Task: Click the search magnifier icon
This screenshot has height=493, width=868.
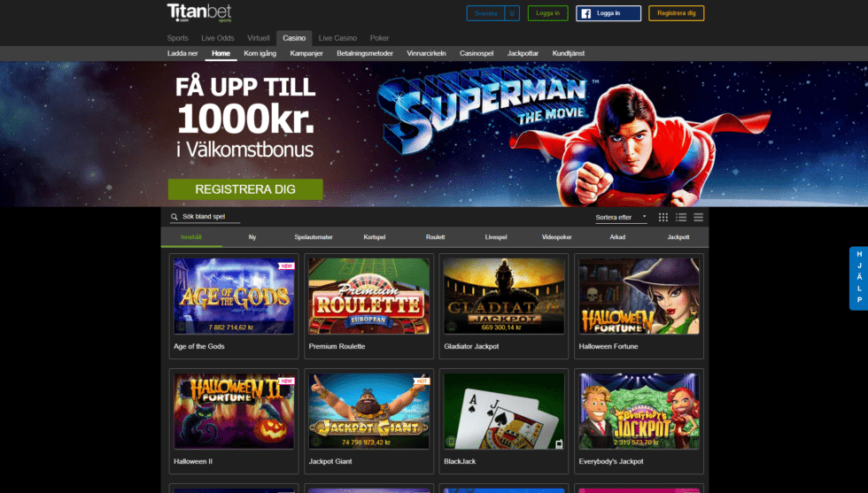Action: coord(174,217)
